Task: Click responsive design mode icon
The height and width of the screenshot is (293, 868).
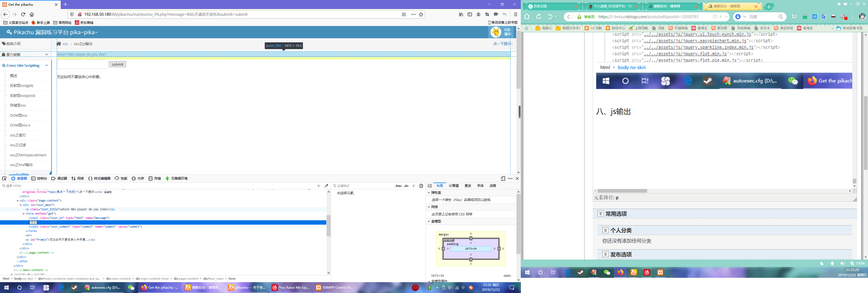Action: pos(503,178)
